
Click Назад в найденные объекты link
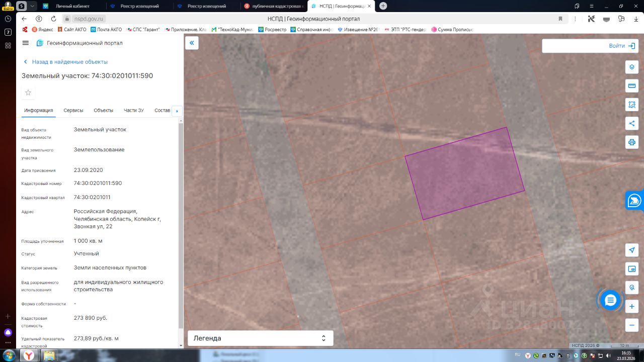(65, 62)
